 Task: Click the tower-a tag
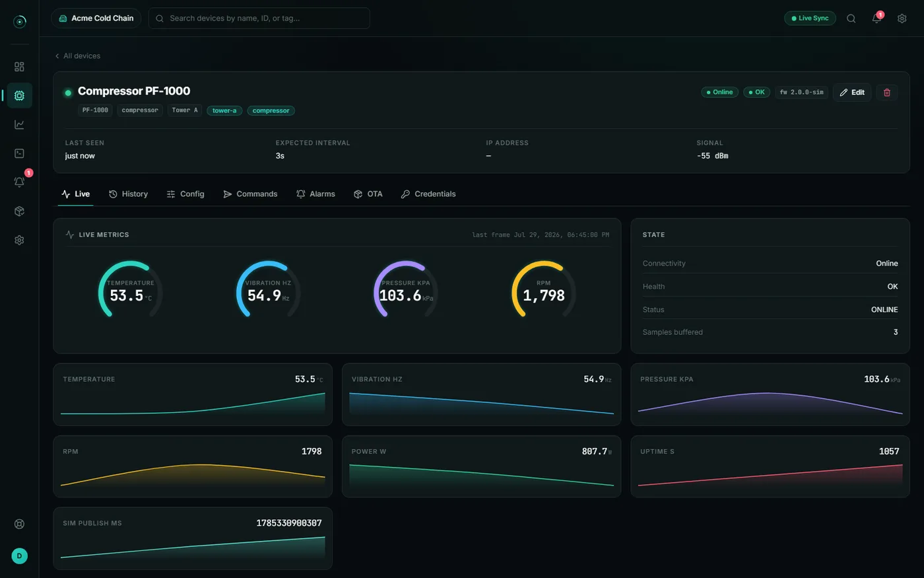pos(224,111)
